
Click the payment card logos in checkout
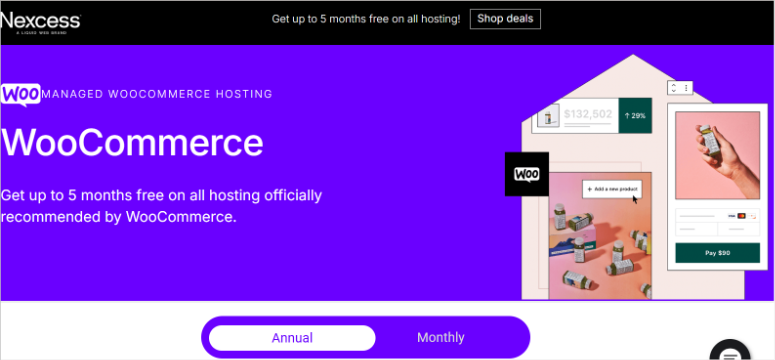click(x=741, y=216)
